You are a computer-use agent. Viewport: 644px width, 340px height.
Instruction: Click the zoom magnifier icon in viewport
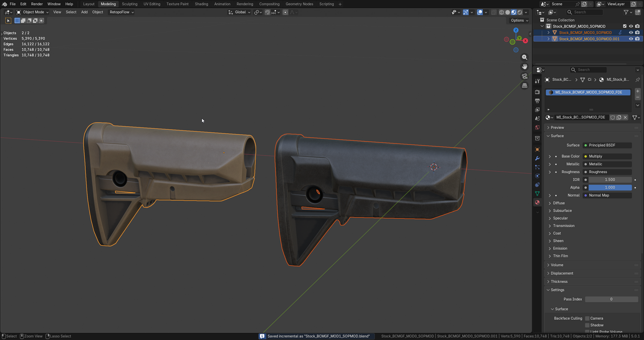coord(525,57)
